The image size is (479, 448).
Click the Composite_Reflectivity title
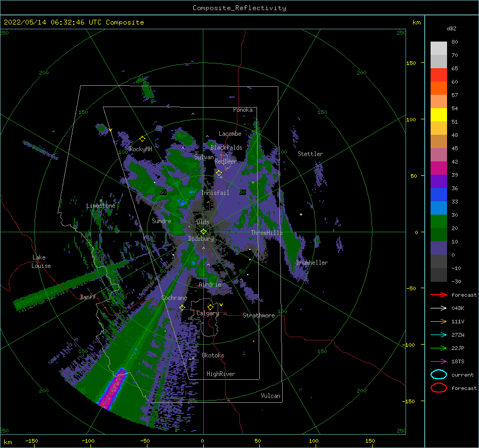coord(239,8)
